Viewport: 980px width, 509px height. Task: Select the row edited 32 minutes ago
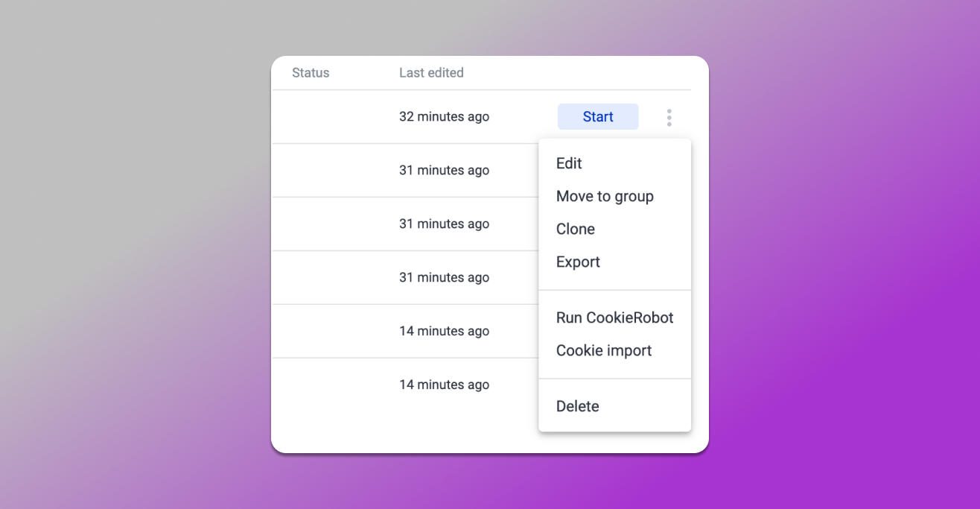pyautogui.click(x=410, y=116)
